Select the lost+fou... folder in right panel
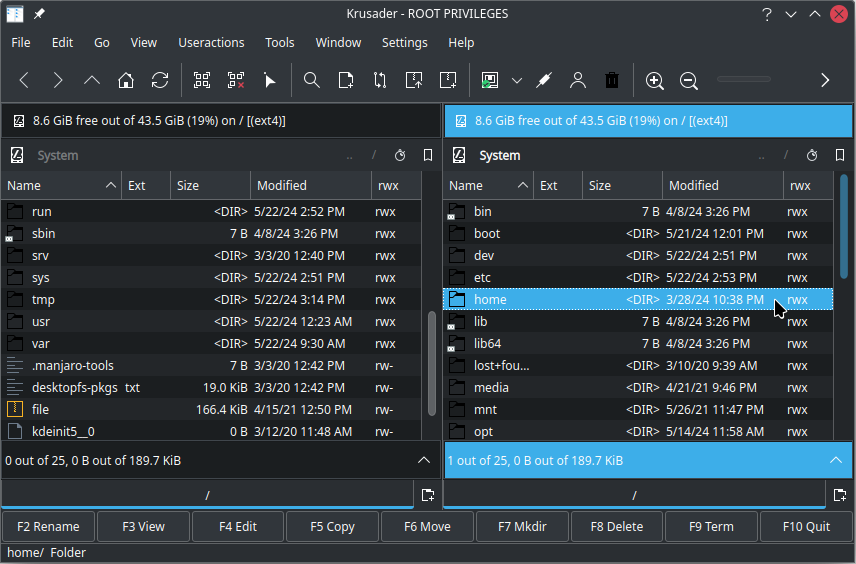Image resolution: width=856 pixels, height=564 pixels. tap(638, 365)
